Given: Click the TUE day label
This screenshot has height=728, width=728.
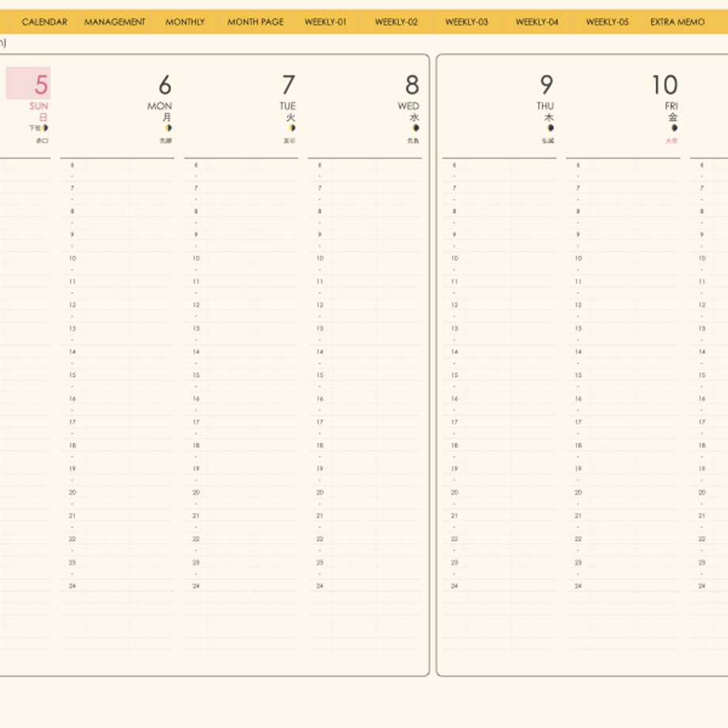Looking at the screenshot, I should click(x=288, y=106).
